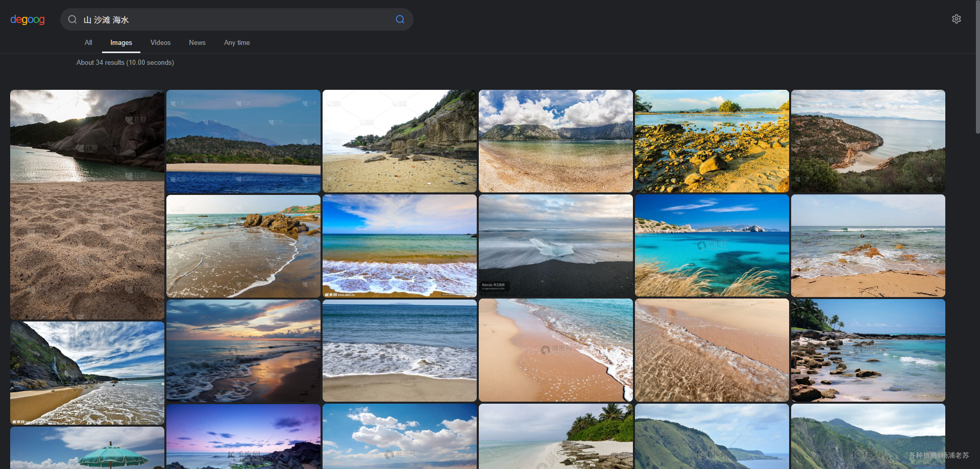The image size is (980, 469).
Task: Open the waterfall cliff beach thumbnail
Action: [x=87, y=373]
